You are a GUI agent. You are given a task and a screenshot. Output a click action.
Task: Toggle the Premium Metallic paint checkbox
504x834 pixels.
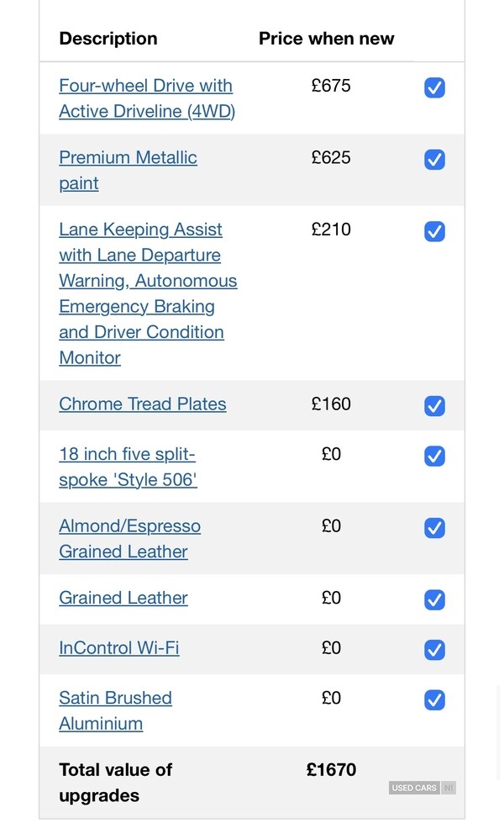434,159
